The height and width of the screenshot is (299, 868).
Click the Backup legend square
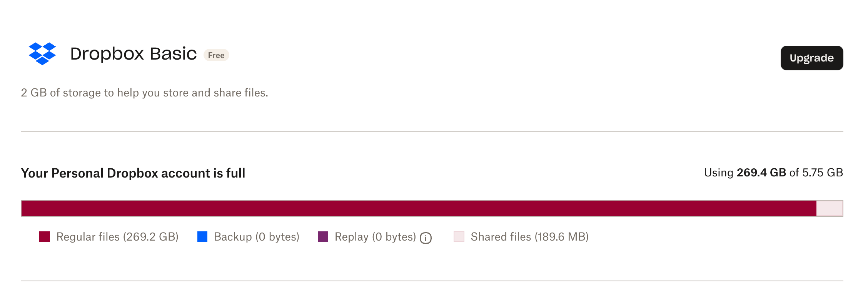pos(202,236)
